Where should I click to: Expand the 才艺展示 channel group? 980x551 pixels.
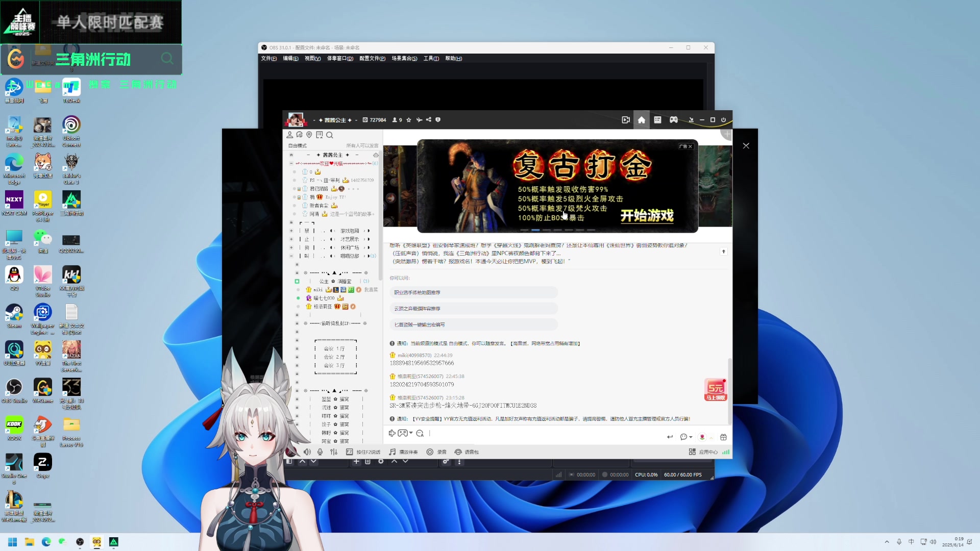coord(291,239)
